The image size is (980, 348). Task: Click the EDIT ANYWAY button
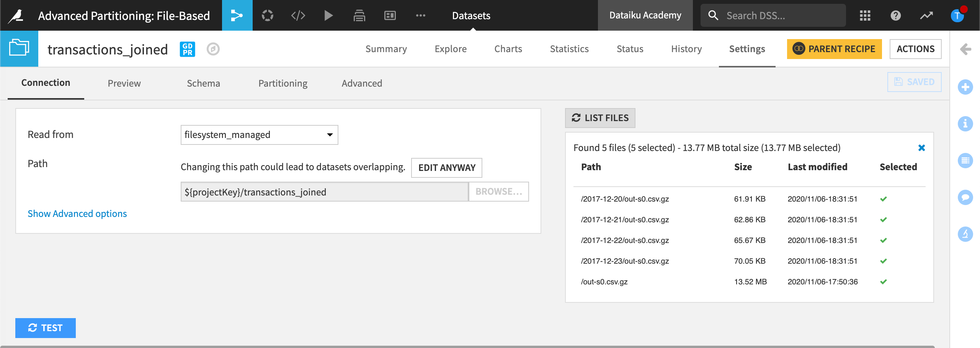pos(446,167)
